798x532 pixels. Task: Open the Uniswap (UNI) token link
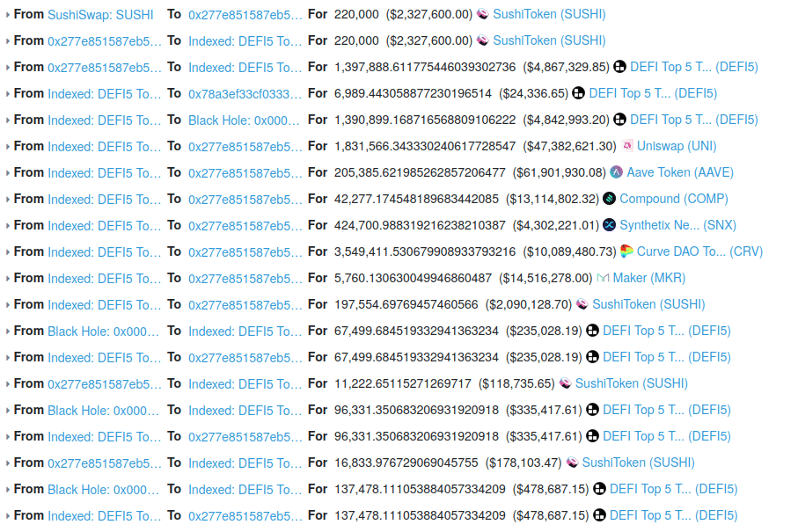677,146
